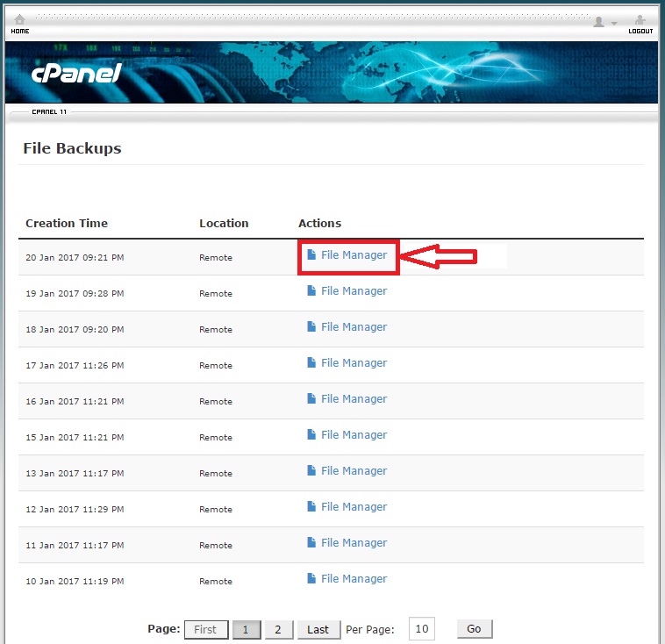Screen dimensions: 665x644
Task: Click the Go button
Action: pyautogui.click(x=475, y=629)
